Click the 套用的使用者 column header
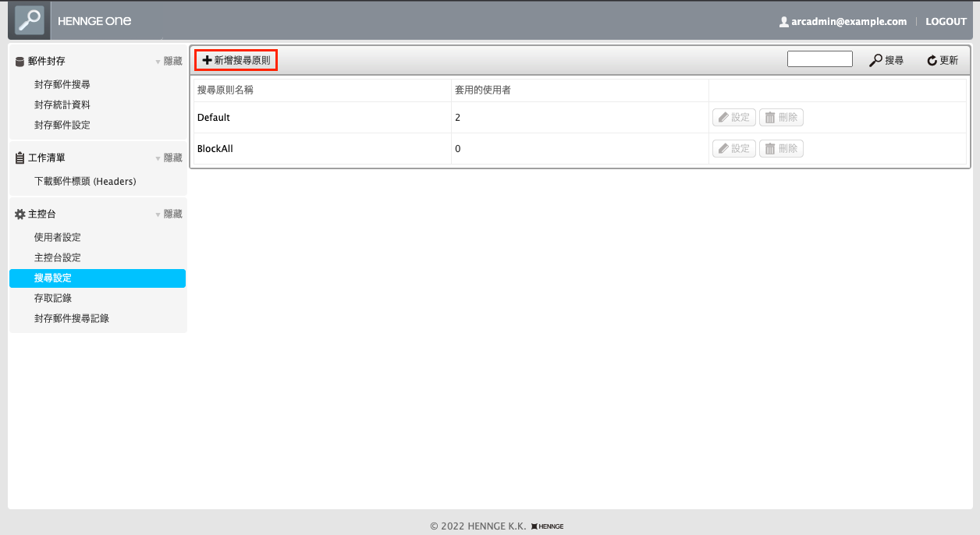Image resolution: width=980 pixels, height=535 pixels. [483, 90]
